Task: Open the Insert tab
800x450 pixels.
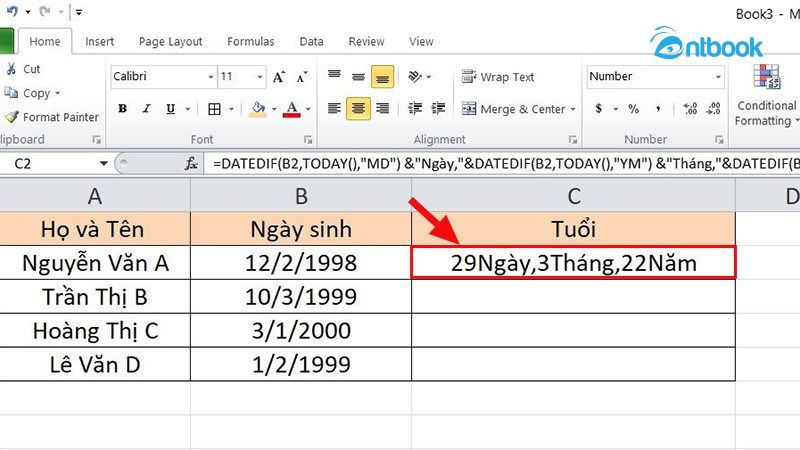Action: point(99,41)
